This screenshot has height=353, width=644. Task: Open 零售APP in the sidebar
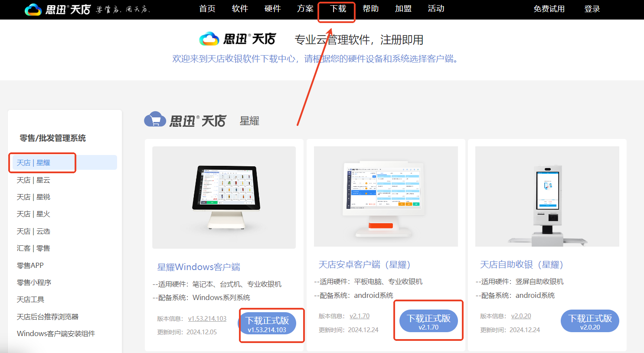[30, 265]
